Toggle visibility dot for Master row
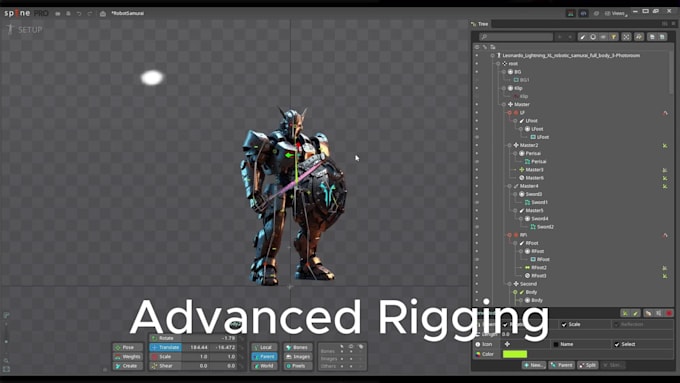Image resolution: width=680 pixels, height=383 pixels. [x=477, y=105]
